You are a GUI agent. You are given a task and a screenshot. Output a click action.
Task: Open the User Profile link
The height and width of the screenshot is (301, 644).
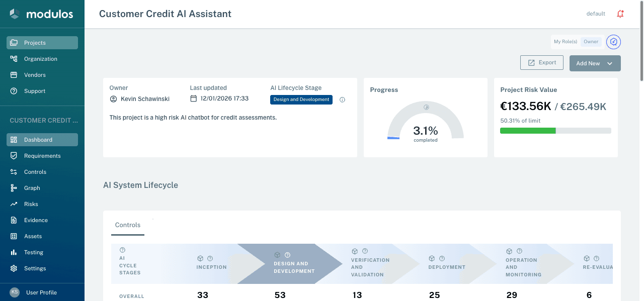(x=41, y=292)
